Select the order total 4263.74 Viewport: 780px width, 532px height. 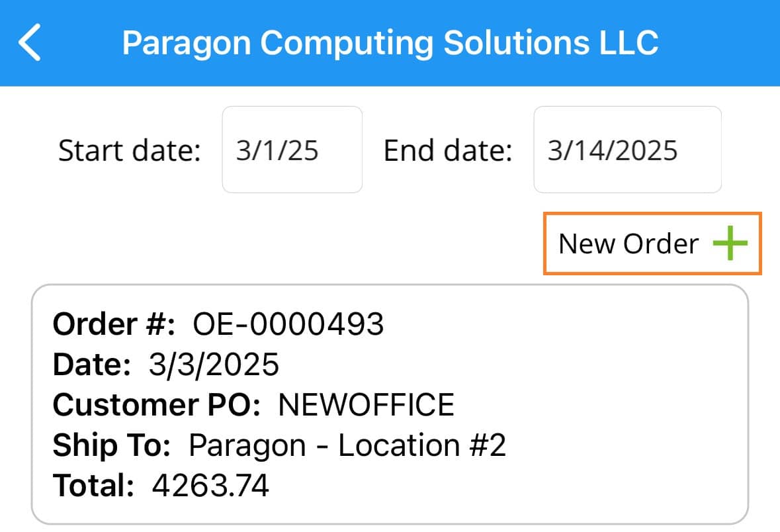(210, 485)
